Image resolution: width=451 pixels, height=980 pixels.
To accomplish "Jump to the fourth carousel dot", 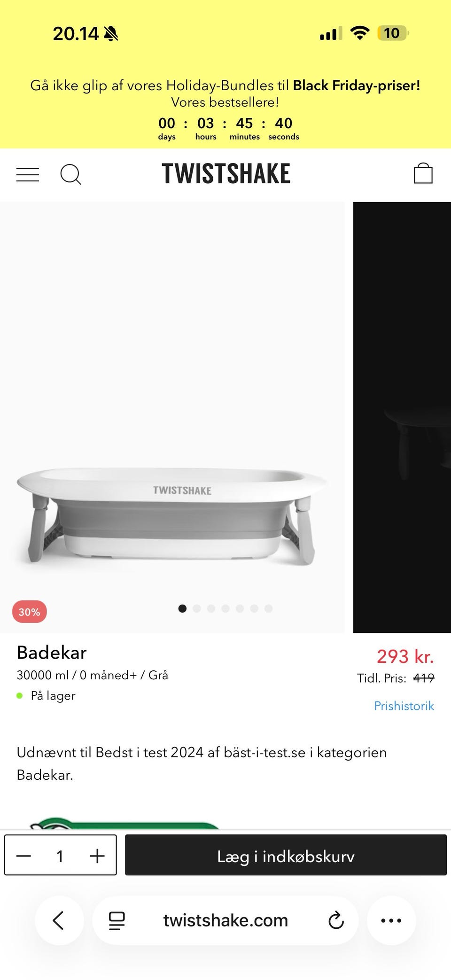I will click(x=225, y=608).
